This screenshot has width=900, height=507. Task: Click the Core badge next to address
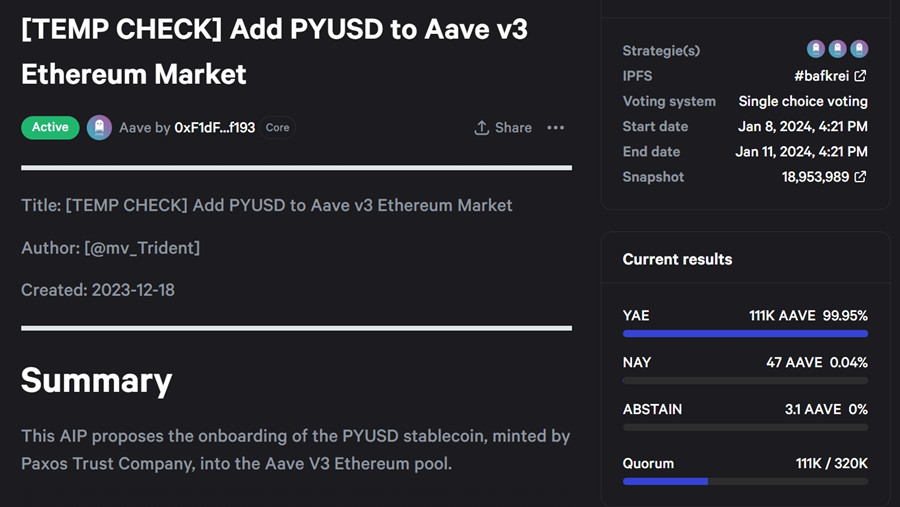pos(278,128)
